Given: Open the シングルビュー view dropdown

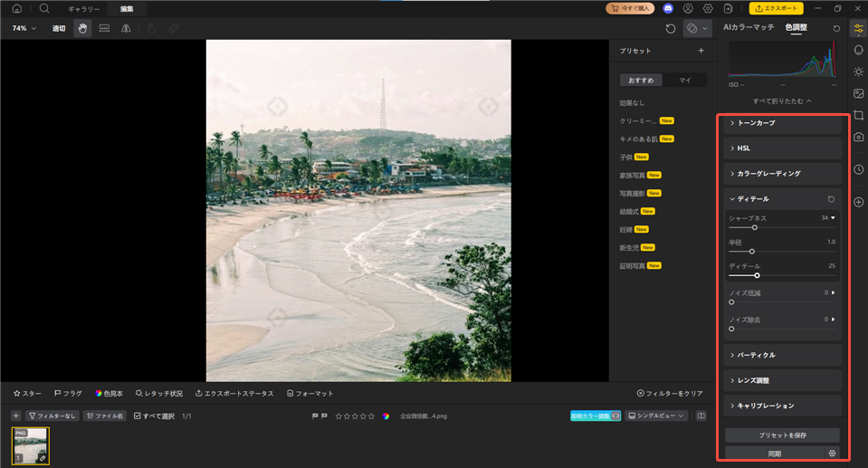Looking at the screenshot, I should pyautogui.click(x=656, y=415).
